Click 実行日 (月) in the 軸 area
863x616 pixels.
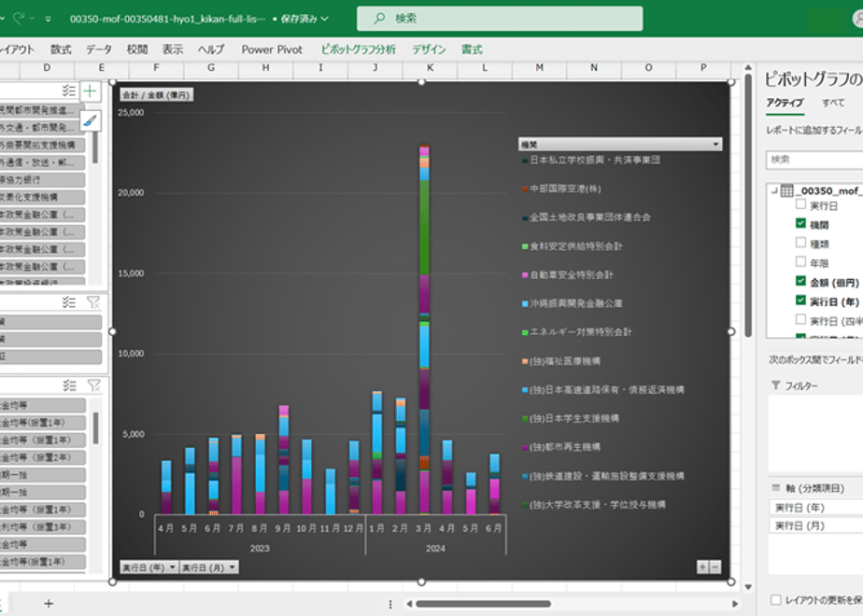click(x=816, y=525)
